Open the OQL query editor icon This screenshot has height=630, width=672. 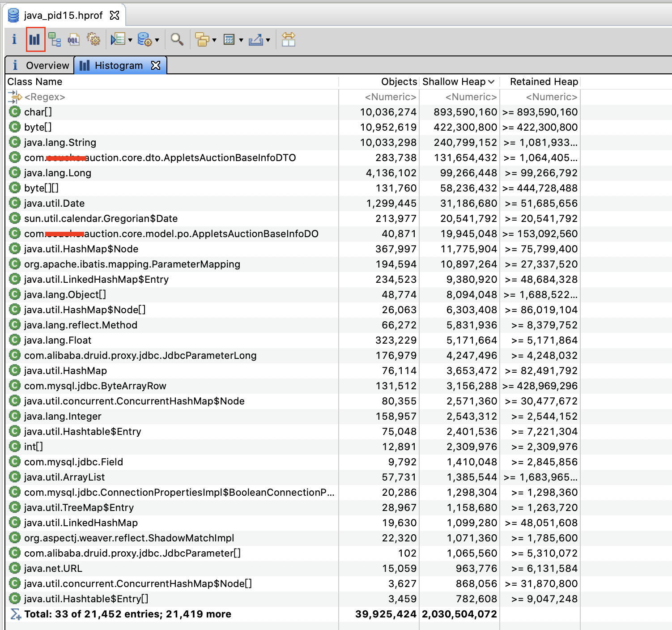point(73,39)
